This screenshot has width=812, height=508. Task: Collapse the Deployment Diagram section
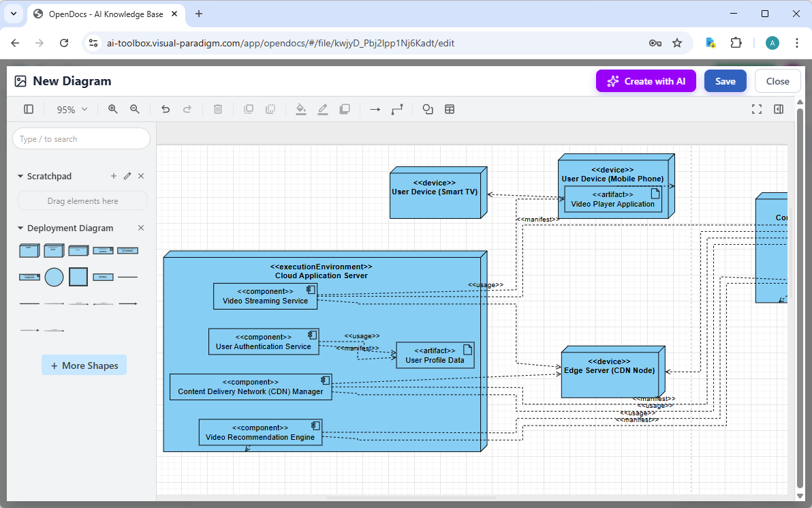[x=20, y=228]
